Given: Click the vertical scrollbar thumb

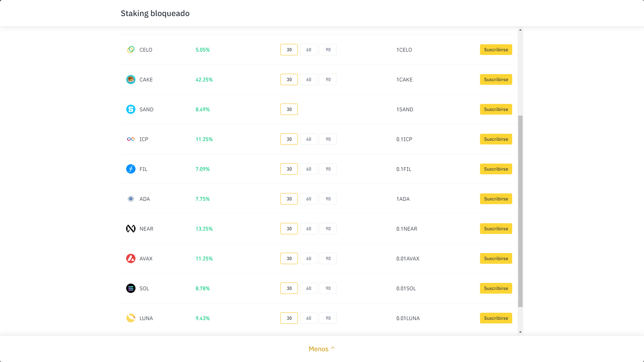Looking at the screenshot, I should (x=520, y=211).
